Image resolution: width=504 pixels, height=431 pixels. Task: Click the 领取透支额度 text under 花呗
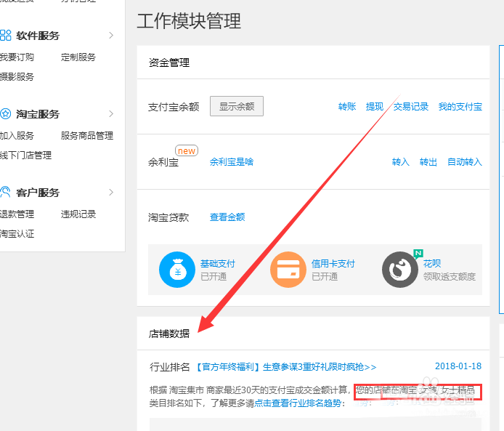[450, 277]
